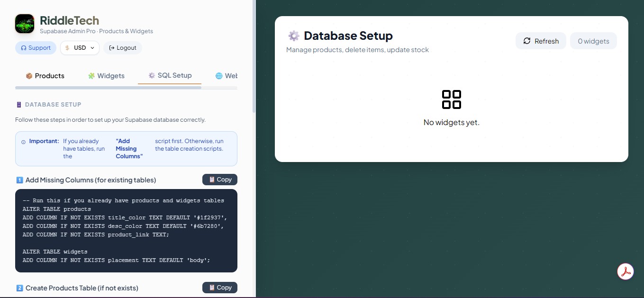
Task: Select the headphones icon on Support
Action: 24,47
